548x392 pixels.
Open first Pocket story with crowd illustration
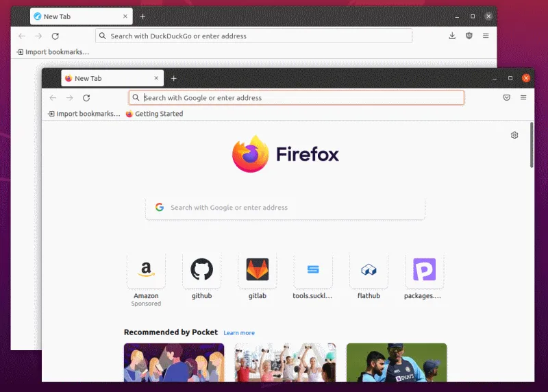coord(174,363)
